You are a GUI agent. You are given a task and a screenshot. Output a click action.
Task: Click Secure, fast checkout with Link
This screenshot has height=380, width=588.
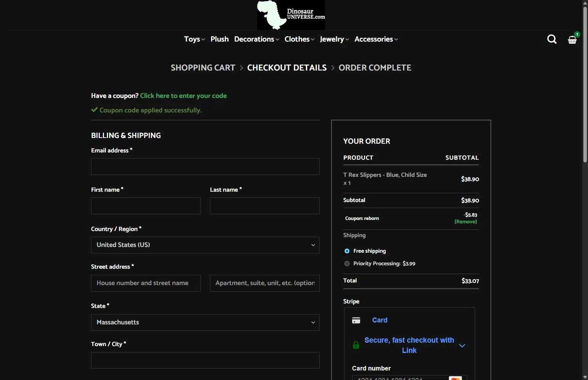click(409, 345)
